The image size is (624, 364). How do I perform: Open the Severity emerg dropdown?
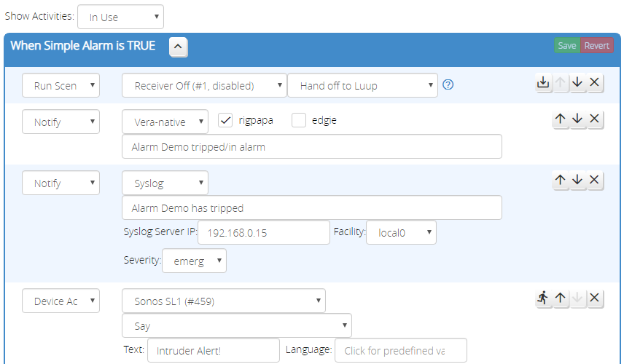pyautogui.click(x=194, y=261)
